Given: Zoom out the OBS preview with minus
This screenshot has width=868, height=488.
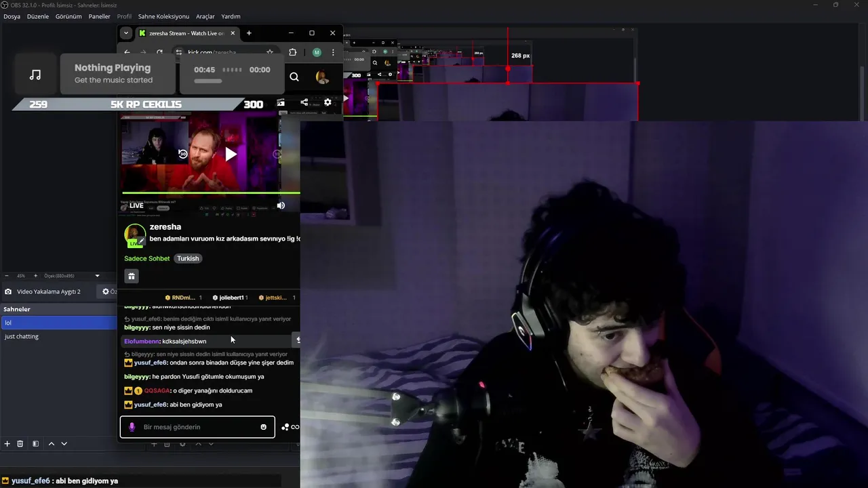Looking at the screenshot, I should click(7, 276).
